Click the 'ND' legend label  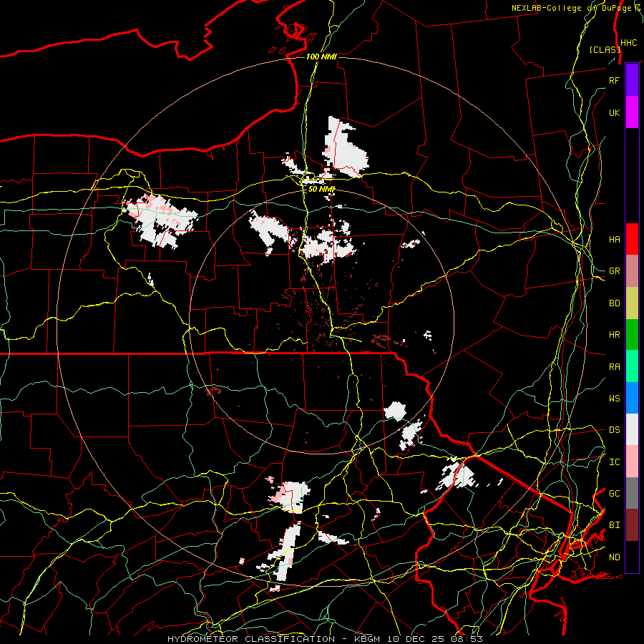(614, 557)
